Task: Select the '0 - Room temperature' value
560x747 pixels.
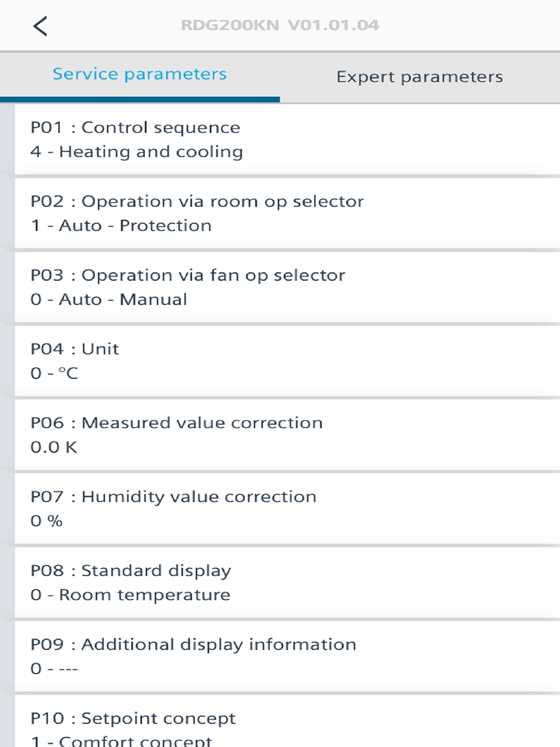Action: pyautogui.click(x=130, y=595)
